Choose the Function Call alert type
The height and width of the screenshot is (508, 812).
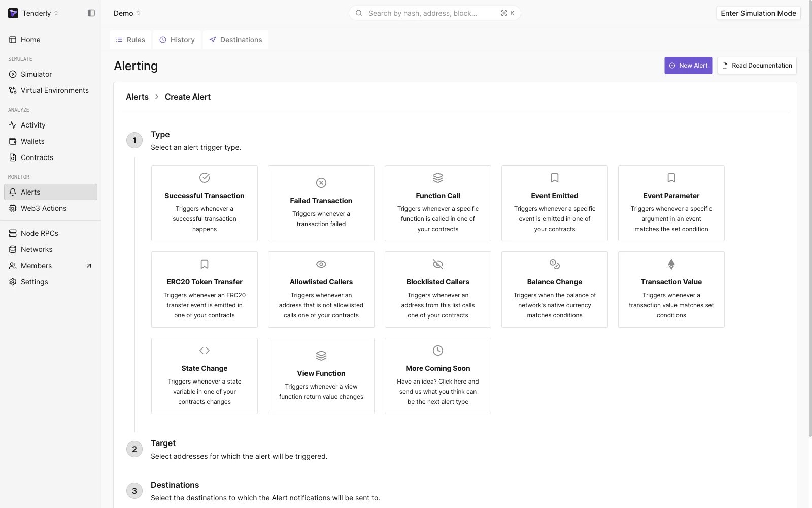pos(438,203)
